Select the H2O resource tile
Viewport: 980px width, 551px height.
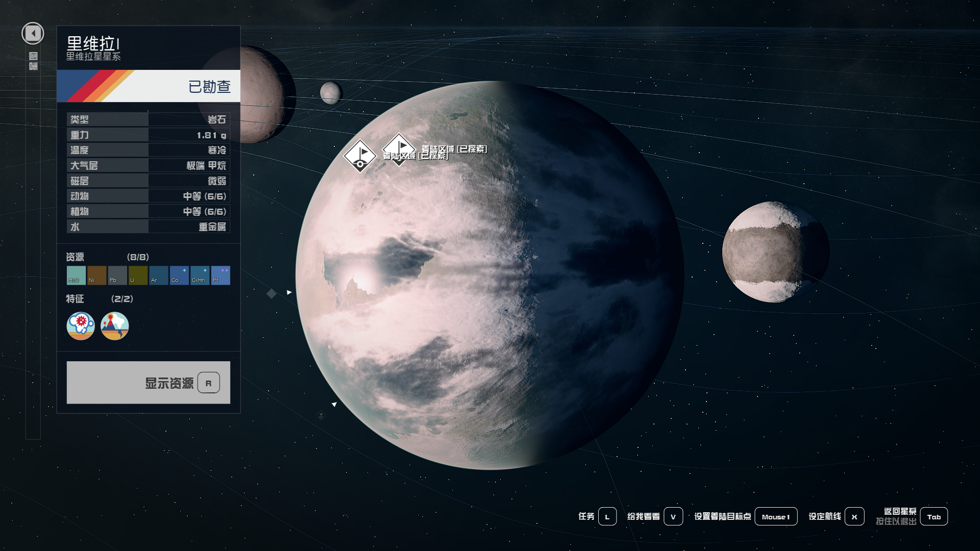[x=76, y=275]
